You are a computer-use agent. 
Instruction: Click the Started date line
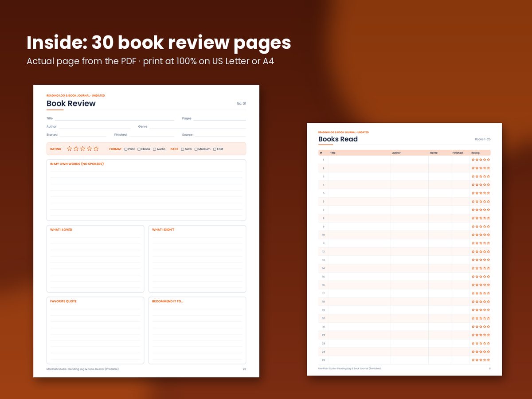coord(83,135)
